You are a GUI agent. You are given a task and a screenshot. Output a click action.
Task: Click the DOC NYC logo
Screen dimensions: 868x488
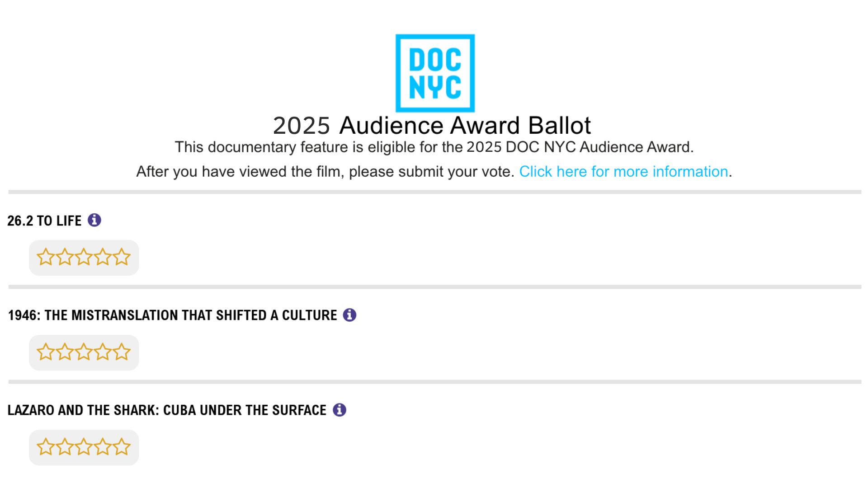pos(435,73)
